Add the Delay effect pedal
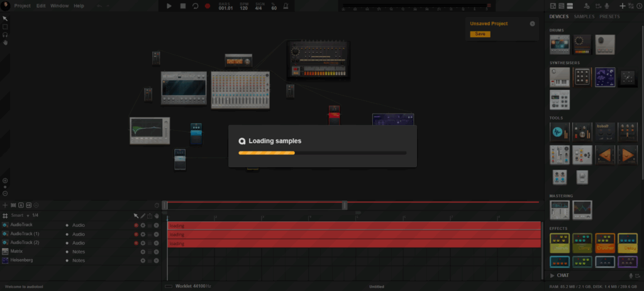 pyautogui.click(x=628, y=243)
